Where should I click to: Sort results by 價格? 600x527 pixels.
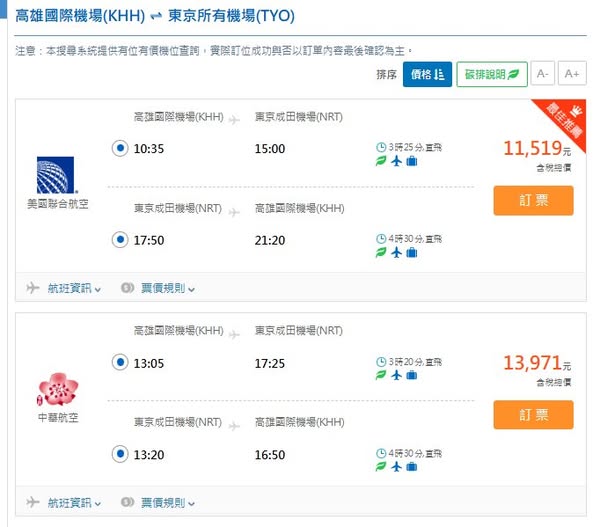pos(428,74)
